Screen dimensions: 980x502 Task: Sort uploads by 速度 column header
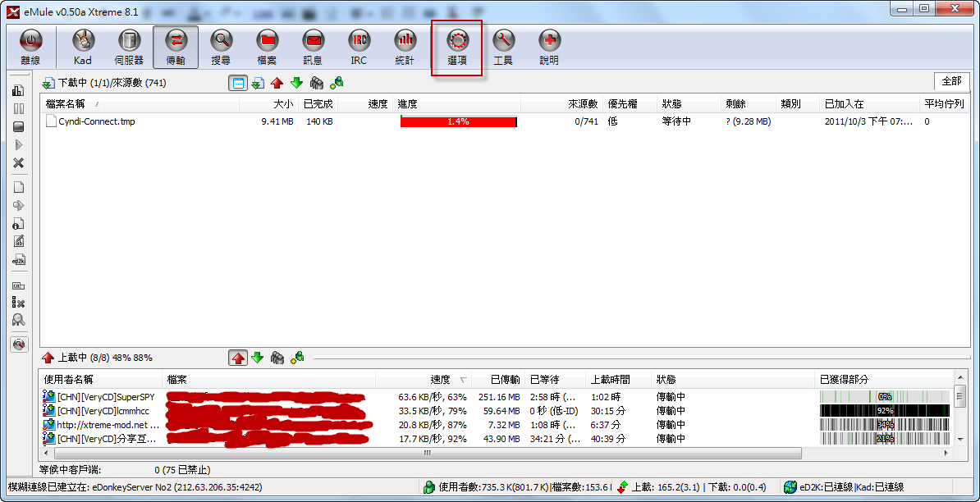tap(424, 380)
